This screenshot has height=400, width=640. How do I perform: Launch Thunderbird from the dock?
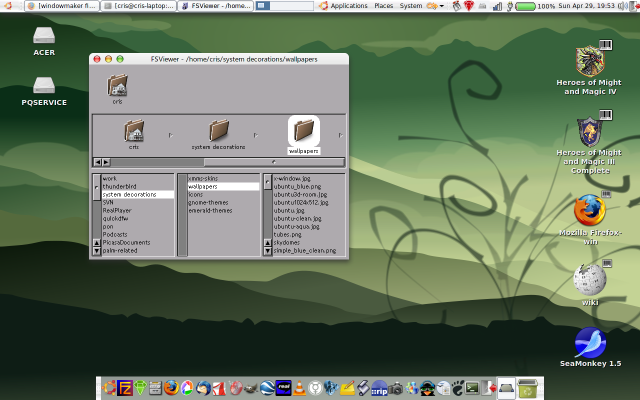tap(203, 387)
